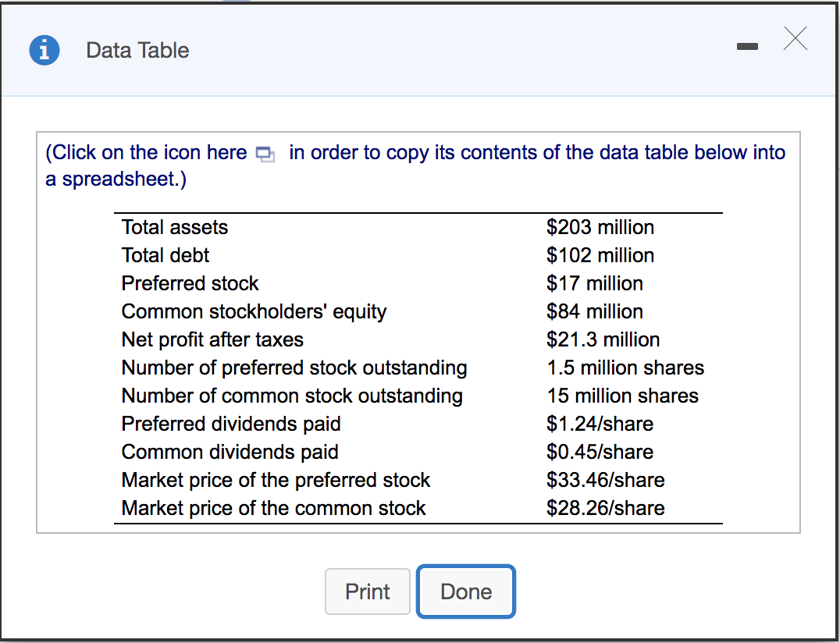Select the 15 million shares value
The width and height of the screenshot is (840, 643).
tap(622, 396)
